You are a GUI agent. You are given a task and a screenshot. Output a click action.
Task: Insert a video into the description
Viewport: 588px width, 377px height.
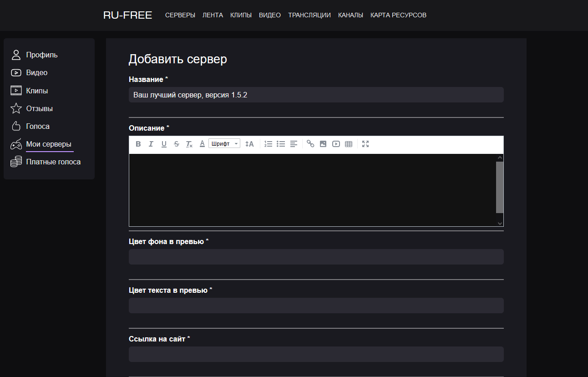coord(336,144)
